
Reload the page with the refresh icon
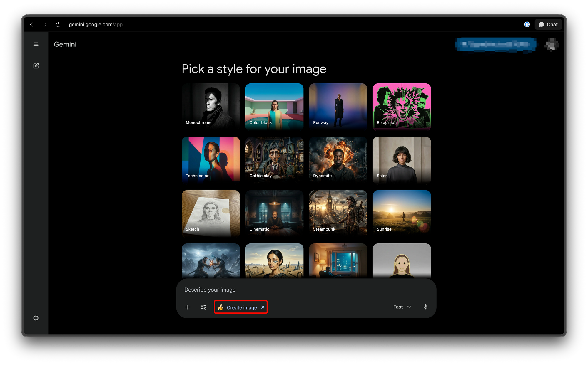58,25
